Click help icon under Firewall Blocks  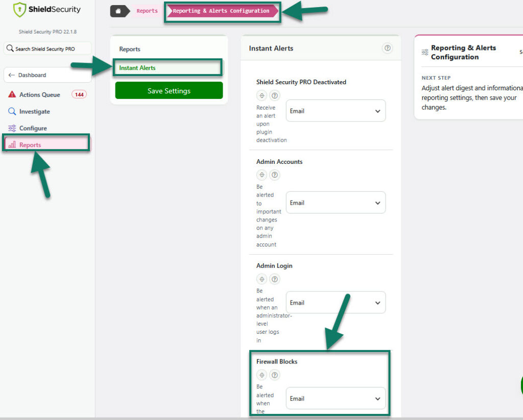tap(274, 375)
